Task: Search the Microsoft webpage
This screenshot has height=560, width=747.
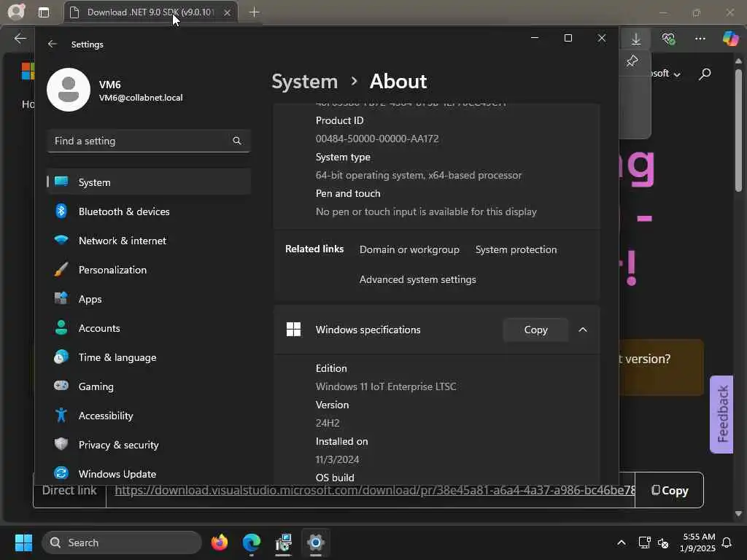Action: point(705,74)
